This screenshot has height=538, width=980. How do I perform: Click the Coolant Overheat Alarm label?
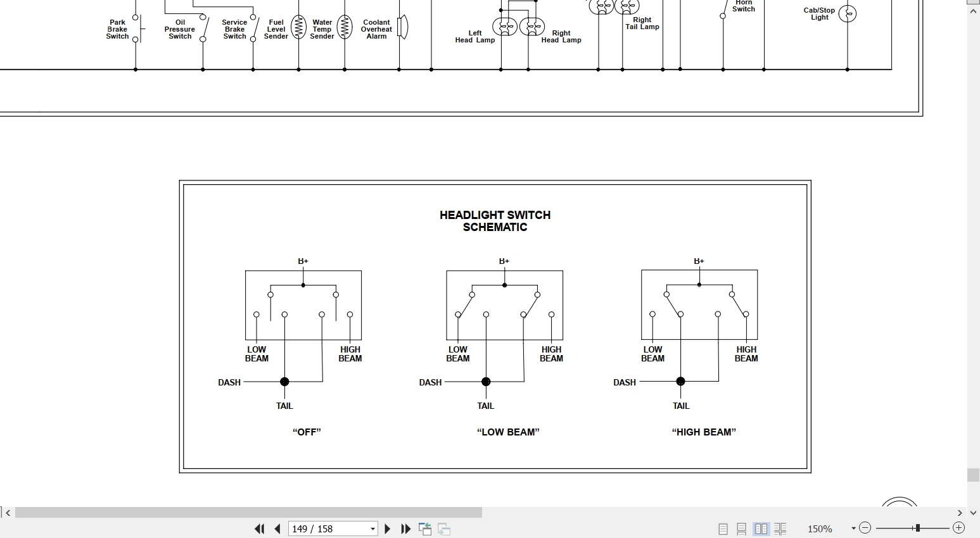(x=376, y=29)
